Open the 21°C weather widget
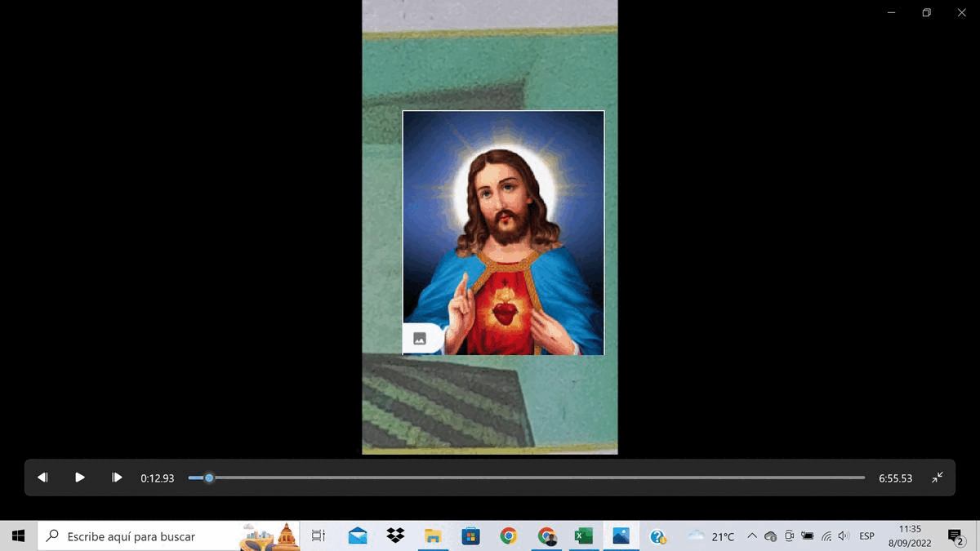The image size is (980, 551). (x=711, y=536)
